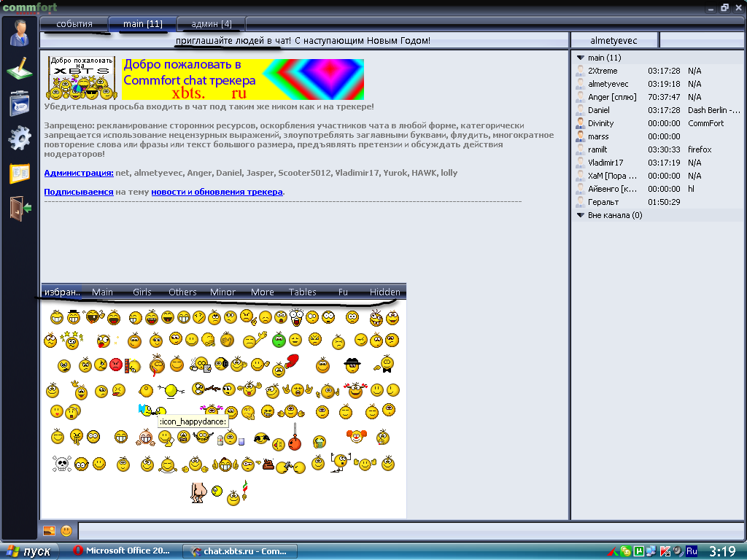The image size is (747, 560).
Task: Select the Hidden smiley category tab
Action: (384, 292)
